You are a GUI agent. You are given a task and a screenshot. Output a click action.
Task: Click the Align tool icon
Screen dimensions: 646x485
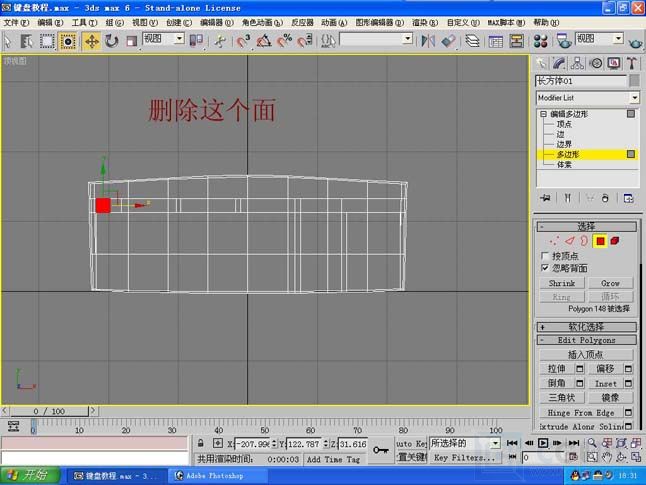[x=449, y=41]
